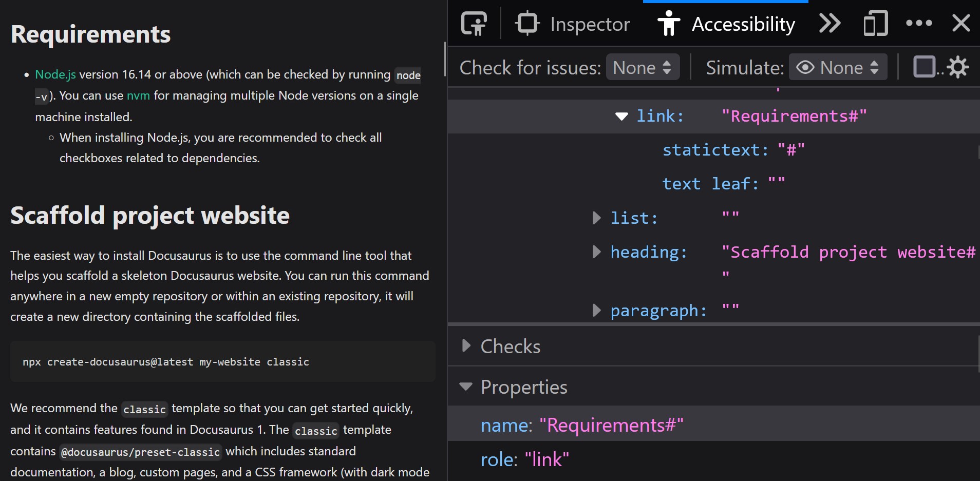This screenshot has width=980, height=481.
Task: Expand the Checks section
Action: (466, 346)
